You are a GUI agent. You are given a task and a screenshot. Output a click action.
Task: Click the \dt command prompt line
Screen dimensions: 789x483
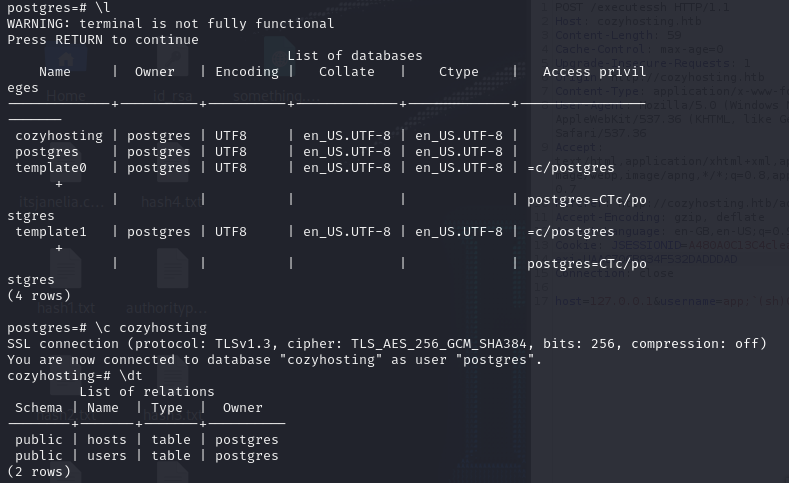(75, 376)
